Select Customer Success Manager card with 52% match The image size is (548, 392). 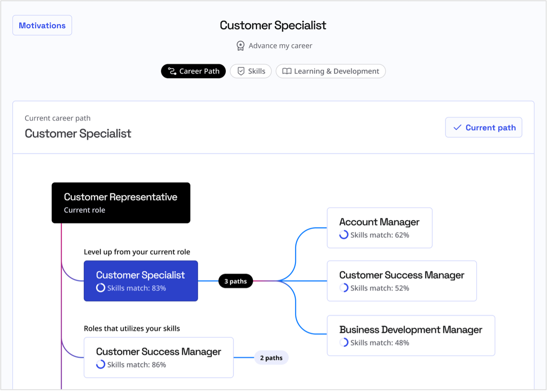coord(402,281)
